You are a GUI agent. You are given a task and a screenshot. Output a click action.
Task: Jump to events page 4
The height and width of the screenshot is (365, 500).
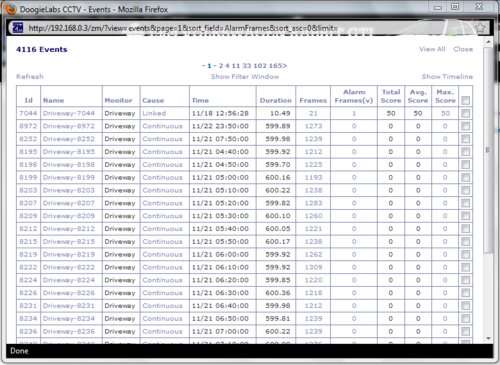click(x=227, y=66)
